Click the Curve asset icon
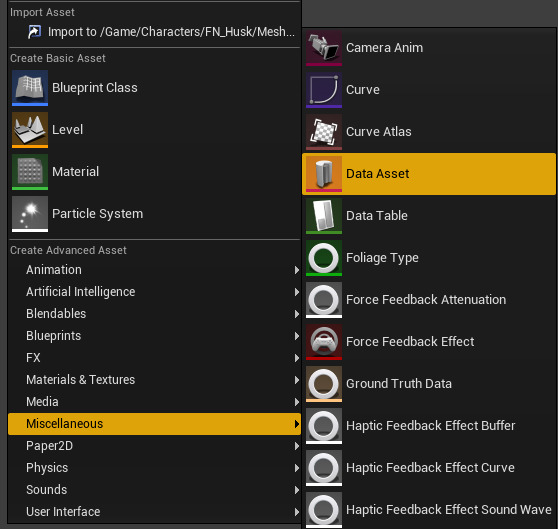The image size is (558, 529). coord(324,90)
